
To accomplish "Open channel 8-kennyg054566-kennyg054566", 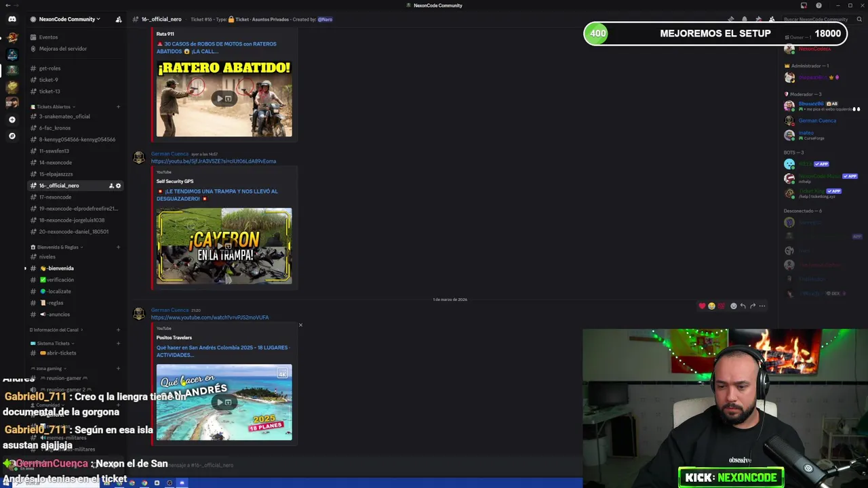I will pos(77,140).
